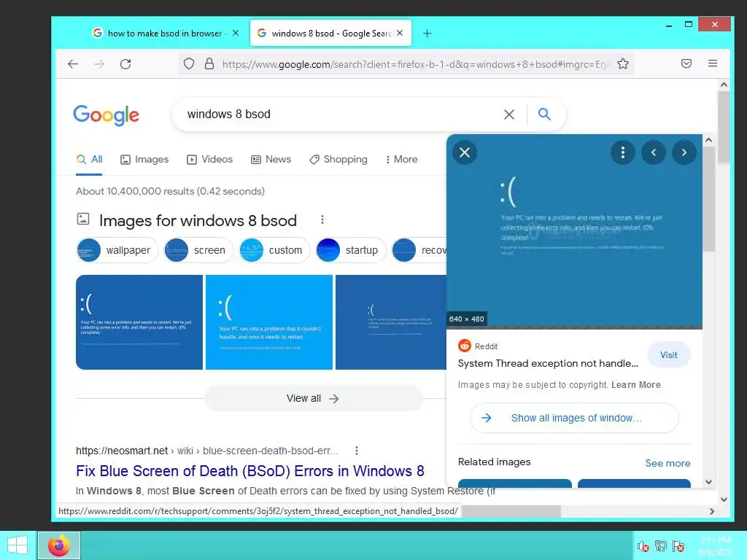Click View all images button
Image resolution: width=747 pixels, height=560 pixels.
click(314, 398)
